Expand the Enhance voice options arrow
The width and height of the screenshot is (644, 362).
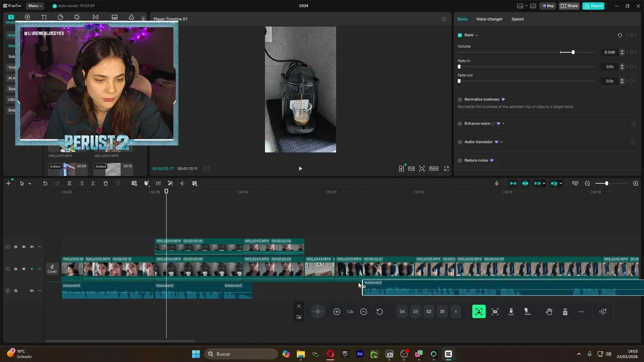pyautogui.click(x=503, y=124)
